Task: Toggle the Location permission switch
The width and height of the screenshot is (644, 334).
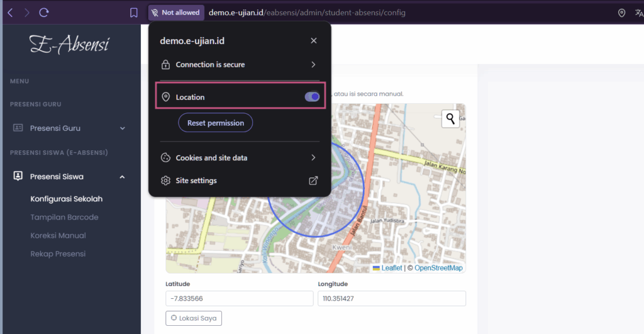Action: (x=312, y=96)
